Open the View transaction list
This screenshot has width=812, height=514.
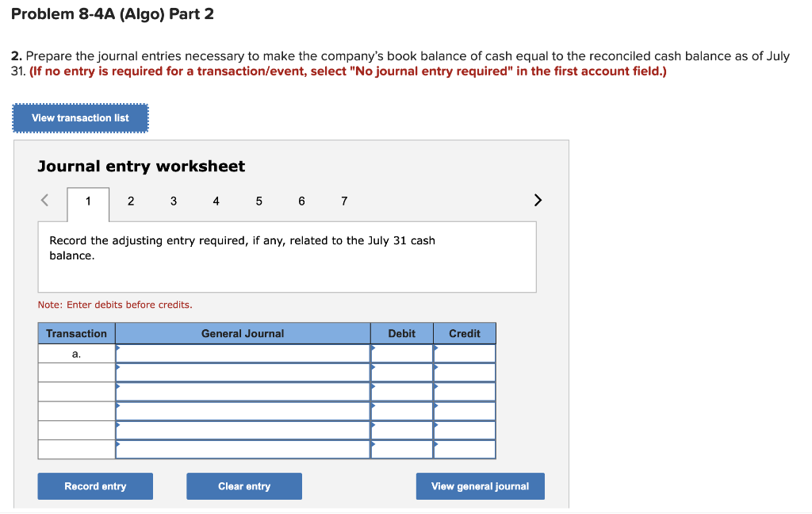79,117
